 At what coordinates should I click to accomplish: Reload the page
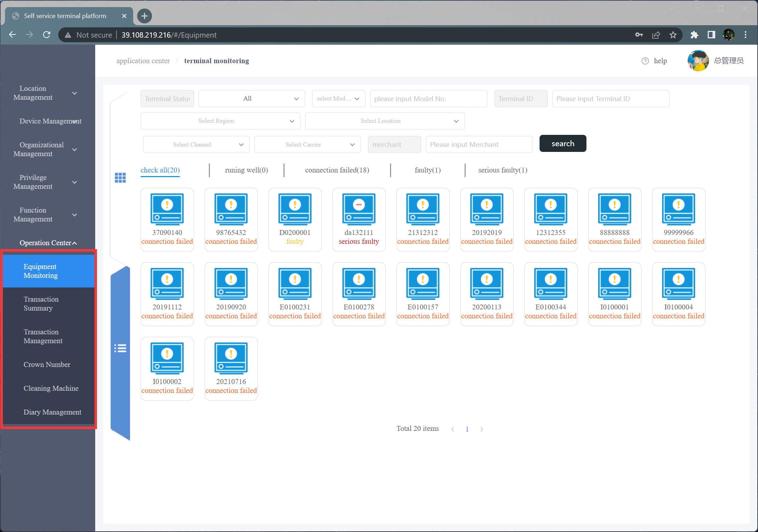[47, 35]
